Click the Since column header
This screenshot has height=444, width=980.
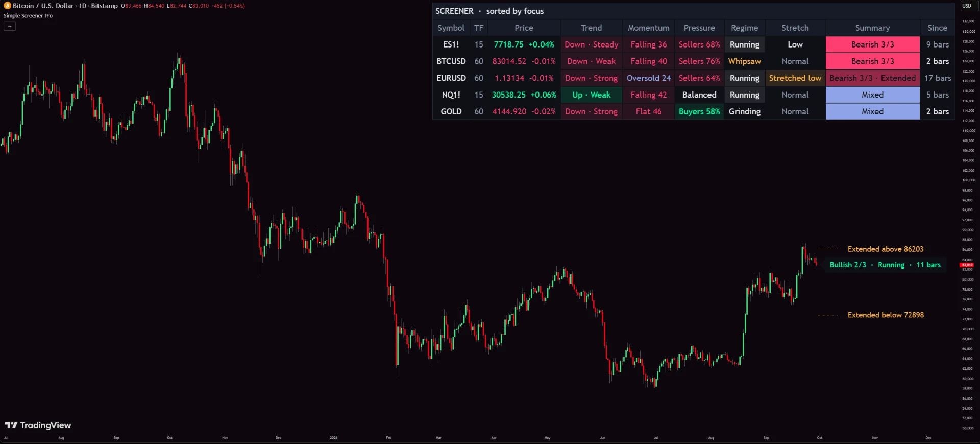[x=937, y=28]
